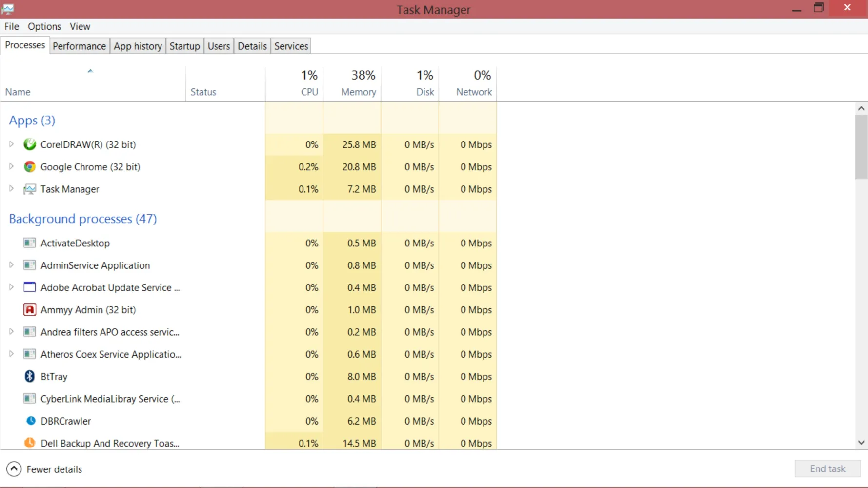Click the End task button
This screenshot has height=488, width=868.
828,468
